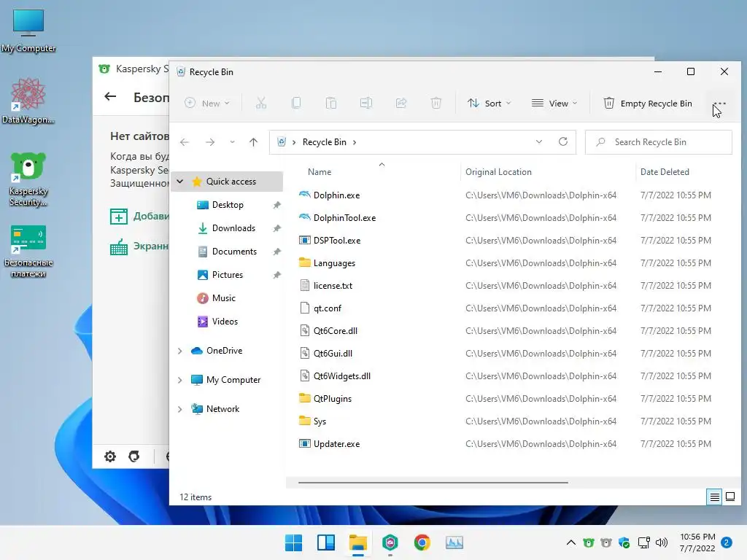This screenshot has width=747, height=560.
Task: Select Languages folder
Action: [334, 262]
